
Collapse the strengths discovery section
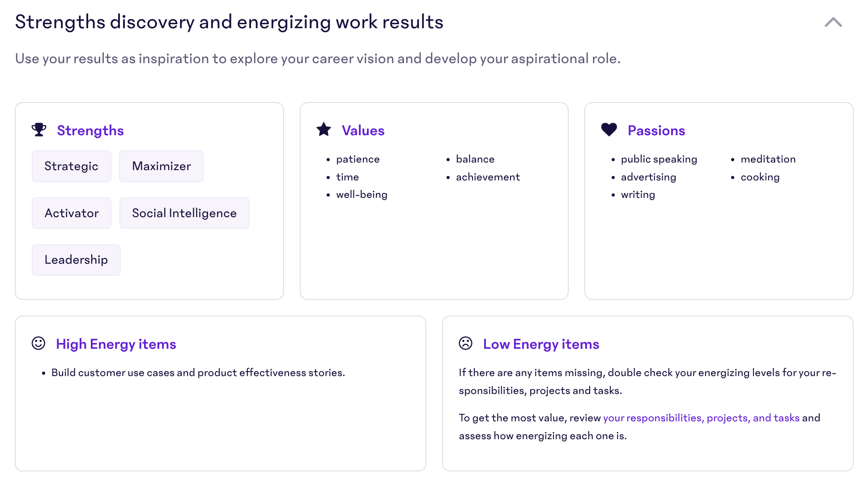[x=834, y=22]
